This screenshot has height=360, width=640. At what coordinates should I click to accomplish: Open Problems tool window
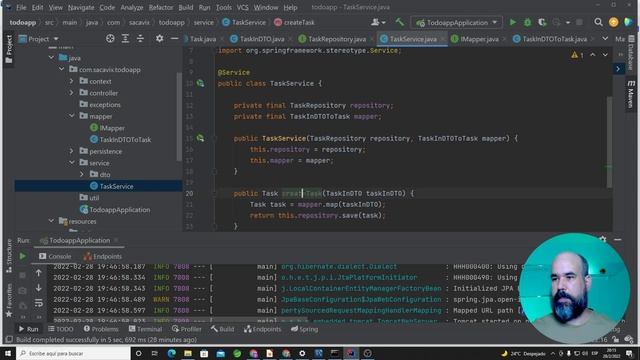(x=101, y=329)
